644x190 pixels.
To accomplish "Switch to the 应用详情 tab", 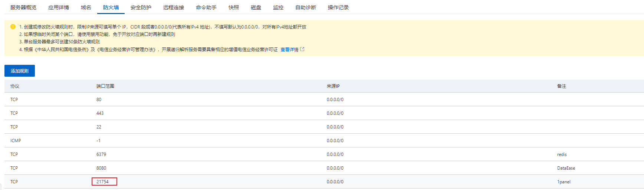I will tap(59, 7).
